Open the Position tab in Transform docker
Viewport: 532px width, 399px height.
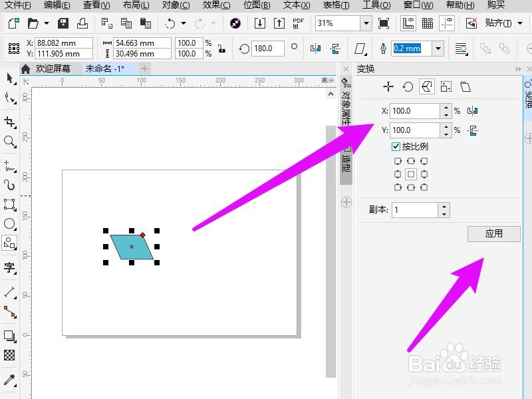[x=388, y=86]
